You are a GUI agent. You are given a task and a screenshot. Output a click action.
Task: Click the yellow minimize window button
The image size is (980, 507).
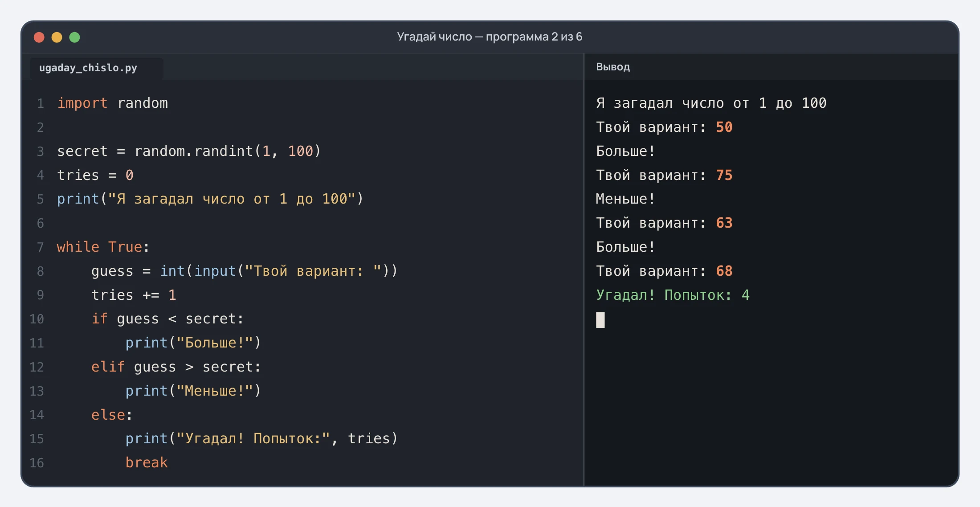point(57,37)
